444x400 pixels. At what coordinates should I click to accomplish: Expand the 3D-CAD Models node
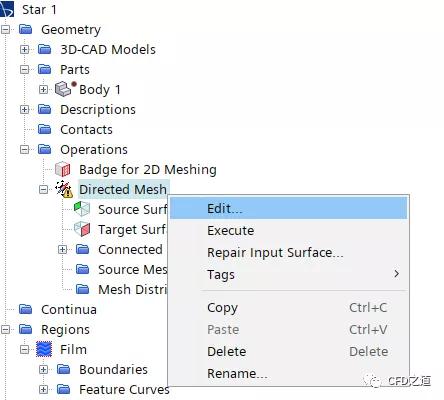(25, 50)
